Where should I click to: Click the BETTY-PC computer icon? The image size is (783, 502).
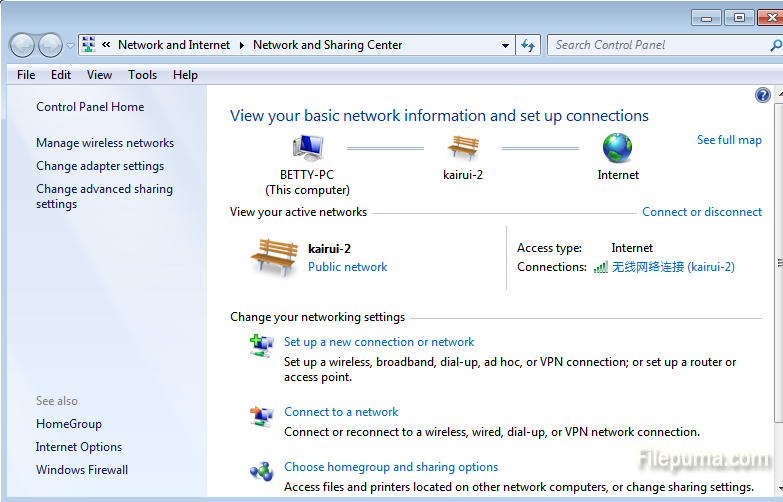pyautogui.click(x=307, y=148)
